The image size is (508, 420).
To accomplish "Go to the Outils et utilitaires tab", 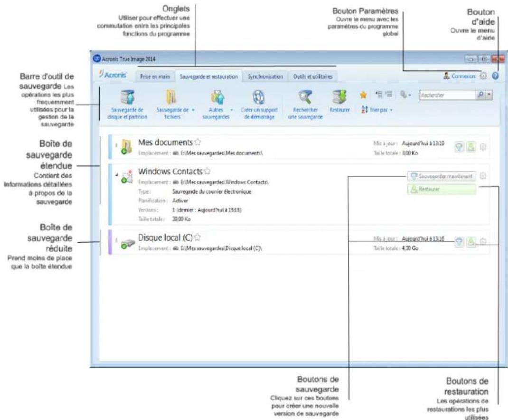I will [x=313, y=76].
